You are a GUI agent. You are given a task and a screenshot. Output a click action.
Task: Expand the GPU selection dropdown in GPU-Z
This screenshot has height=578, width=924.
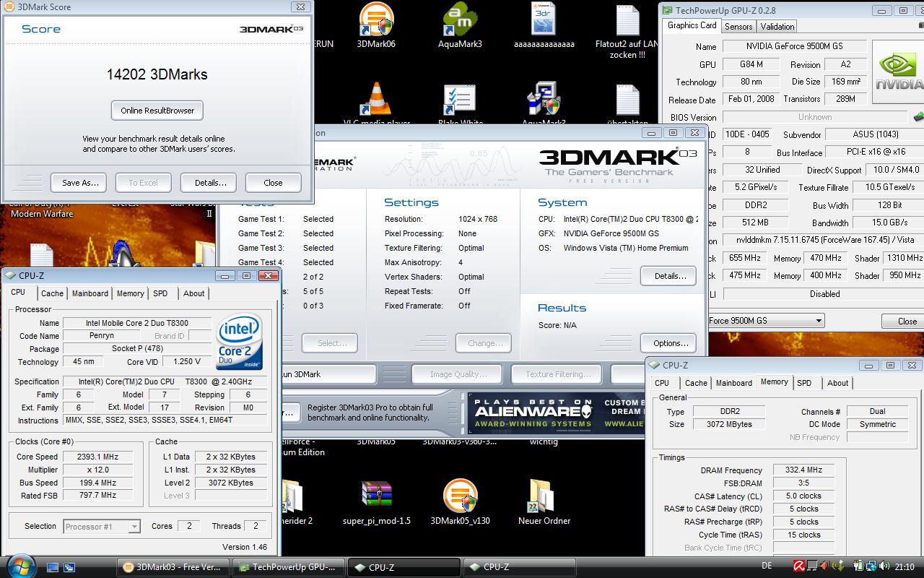coord(819,321)
